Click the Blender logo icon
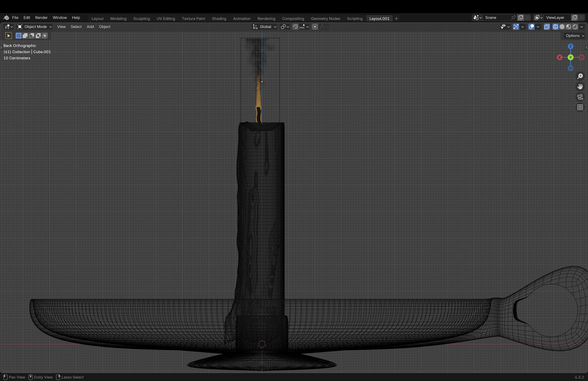 pos(6,18)
